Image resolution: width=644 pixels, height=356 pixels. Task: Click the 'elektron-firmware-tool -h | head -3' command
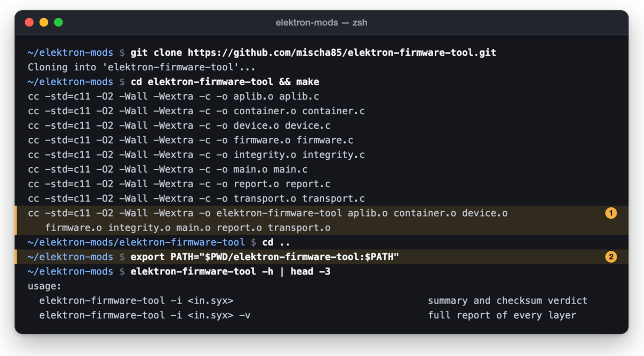[230, 271]
